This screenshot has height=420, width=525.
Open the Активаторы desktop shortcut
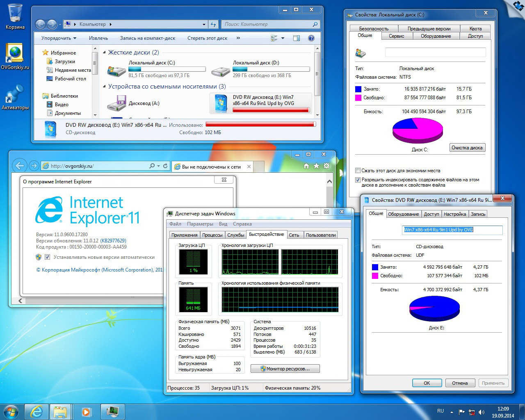pos(15,97)
